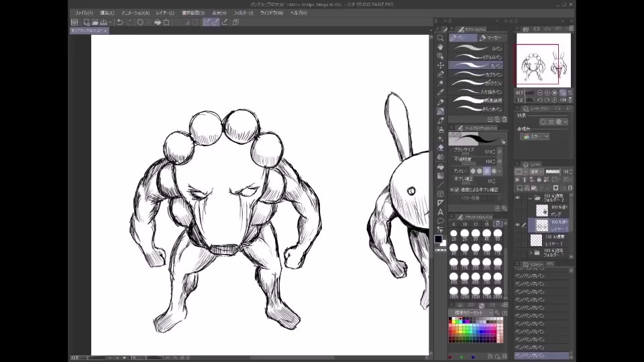Select the Balloon tool
644x362 pixels.
(x=440, y=221)
